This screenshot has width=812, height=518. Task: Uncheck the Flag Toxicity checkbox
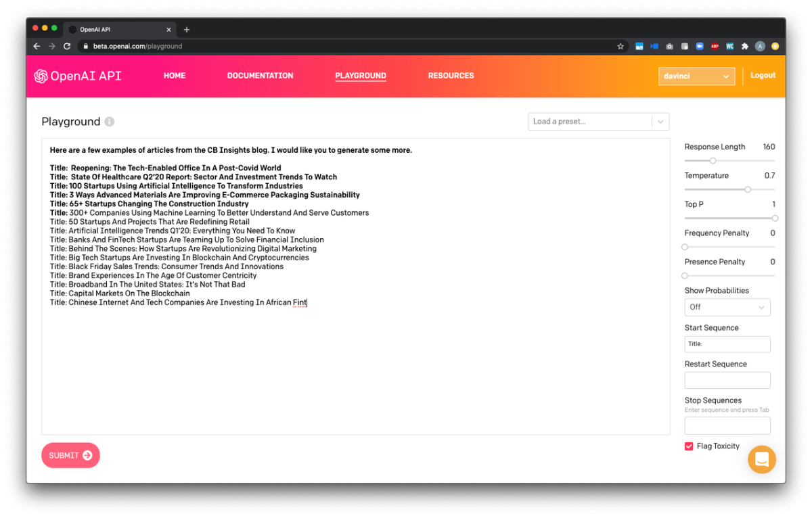click(689, 446)
